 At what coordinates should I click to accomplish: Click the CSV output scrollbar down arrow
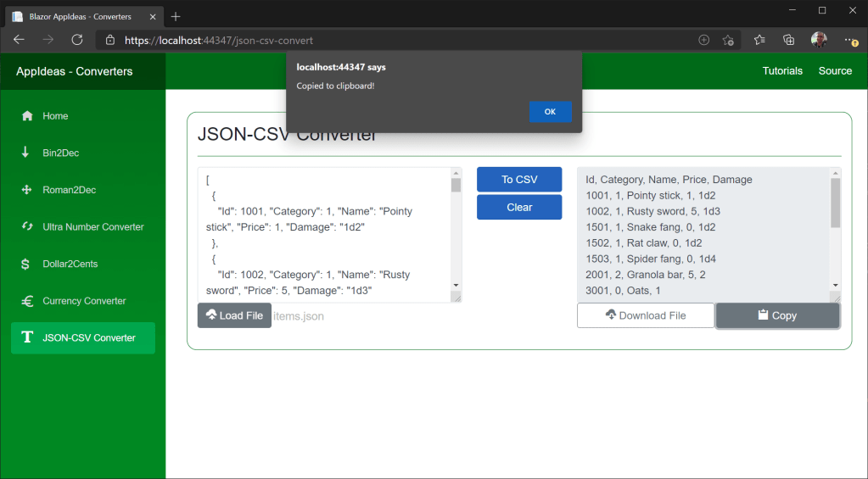[835, 286]
